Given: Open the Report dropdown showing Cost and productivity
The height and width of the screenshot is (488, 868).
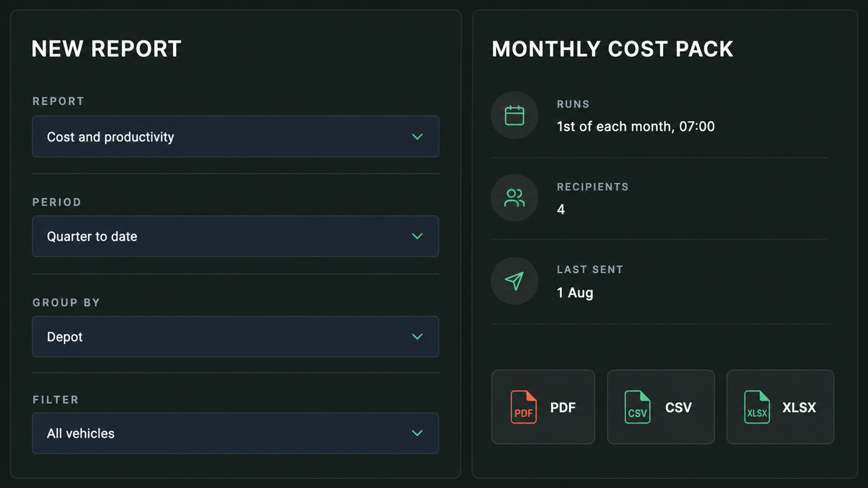Looking at the screenshot, I should (x=235, y=136).
